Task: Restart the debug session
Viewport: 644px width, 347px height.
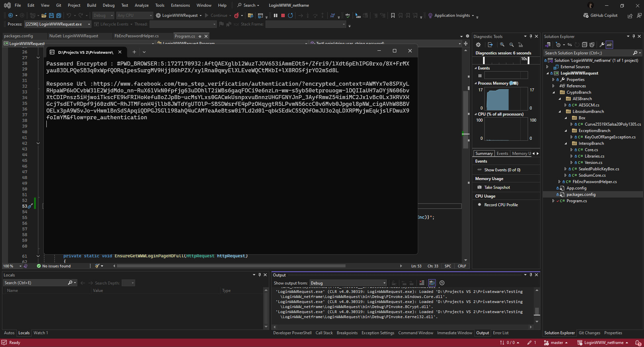Action: click(x=290, y=15)
